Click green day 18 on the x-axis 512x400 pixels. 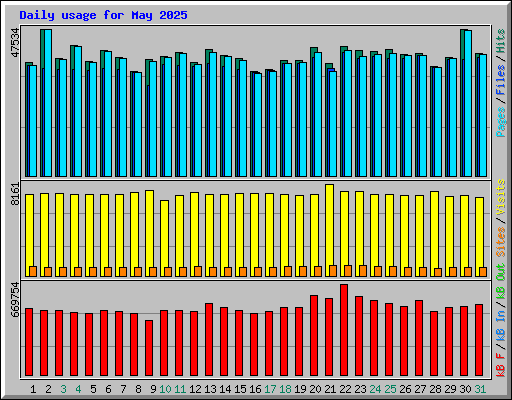pyautogui.click(x=285, y=389)
